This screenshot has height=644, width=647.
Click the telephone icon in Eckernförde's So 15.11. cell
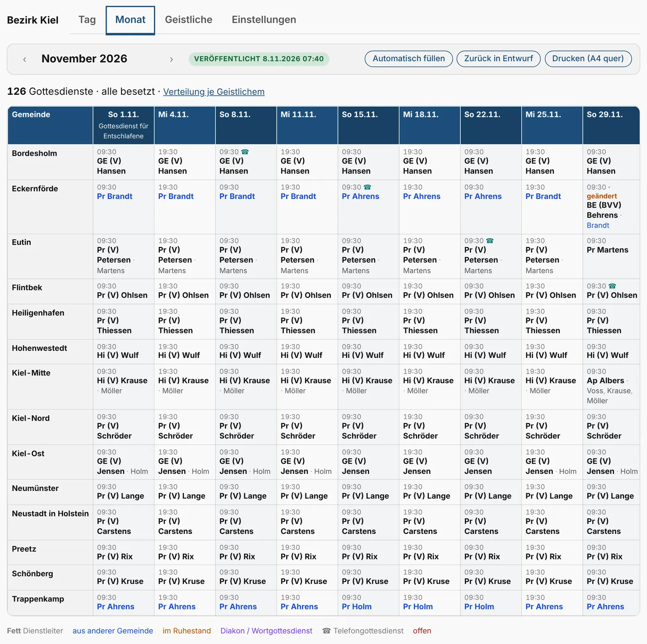point(367,187)
